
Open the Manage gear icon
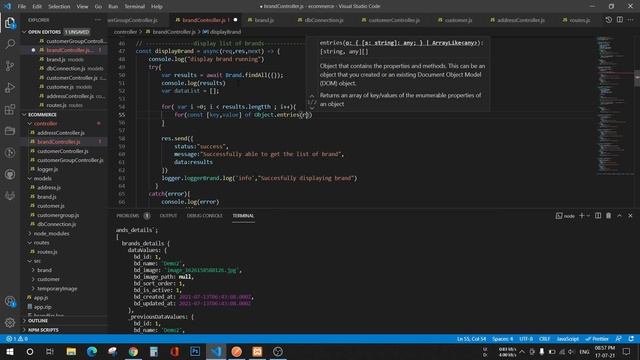point(10,322)
